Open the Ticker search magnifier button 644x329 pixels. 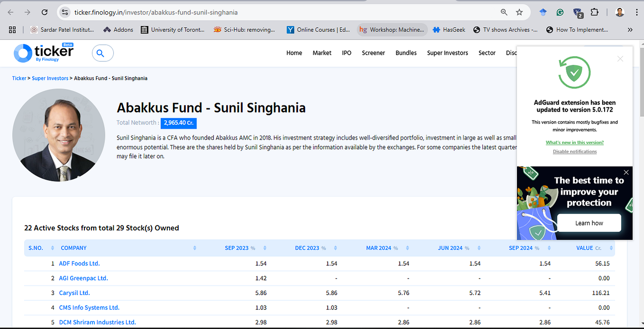[x=102, y=53]
